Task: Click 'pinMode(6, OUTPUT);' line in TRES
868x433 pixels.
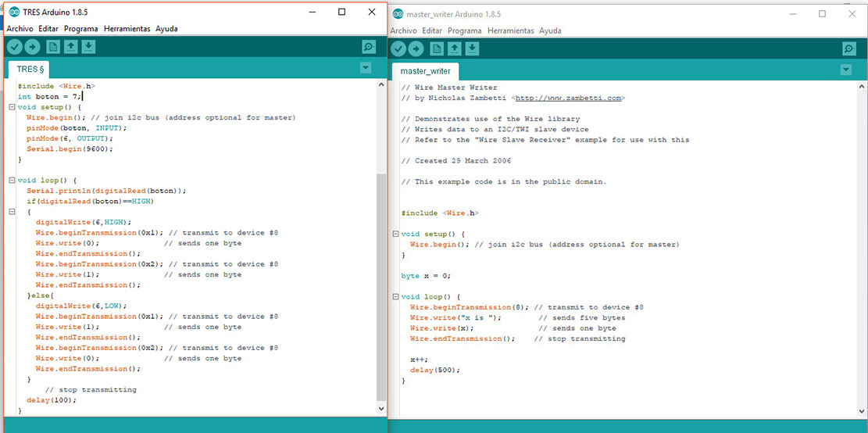Action: (x=70, y=138)
